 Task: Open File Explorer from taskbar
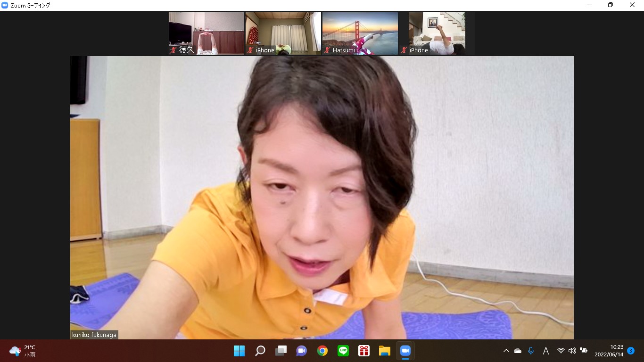coord(385,351)
